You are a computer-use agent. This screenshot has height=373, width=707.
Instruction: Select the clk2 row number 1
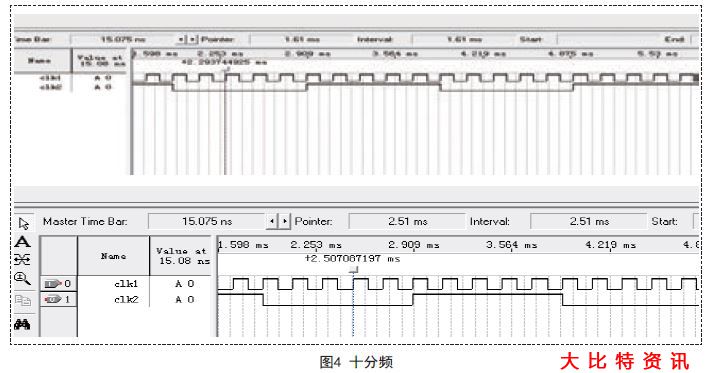click(x=67, y=299)
